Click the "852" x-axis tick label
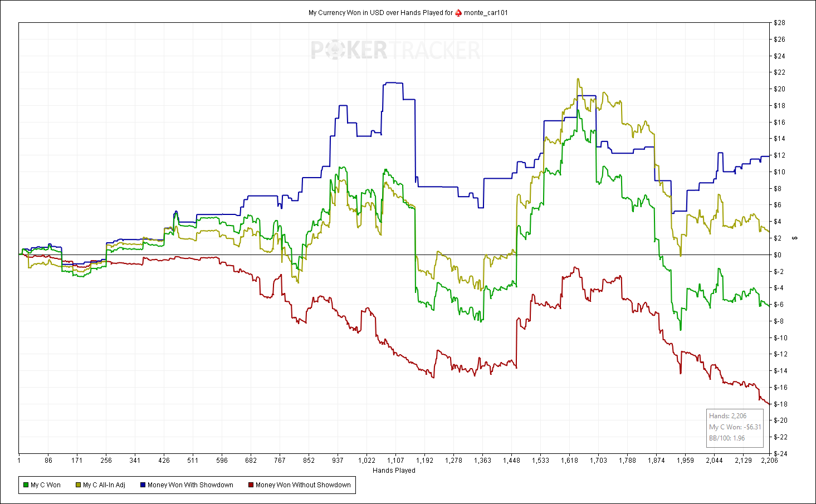This screenshot has width=816, height=504. pos(309,461)
